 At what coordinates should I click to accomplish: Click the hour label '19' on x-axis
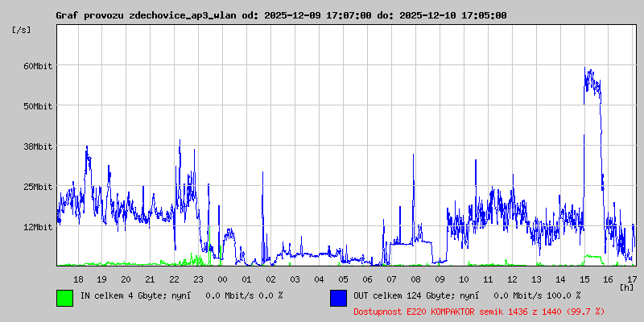pos(102,279)
